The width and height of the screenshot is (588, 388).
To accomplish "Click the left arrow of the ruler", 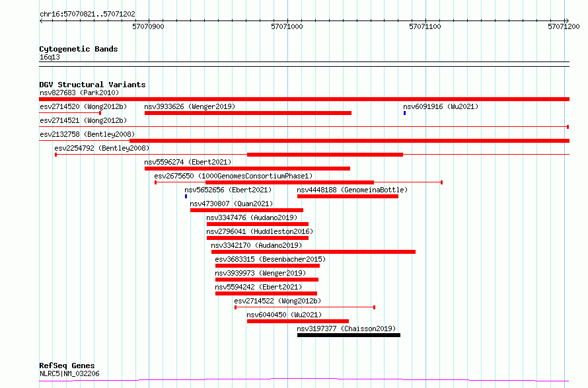I will pos(41,20).
